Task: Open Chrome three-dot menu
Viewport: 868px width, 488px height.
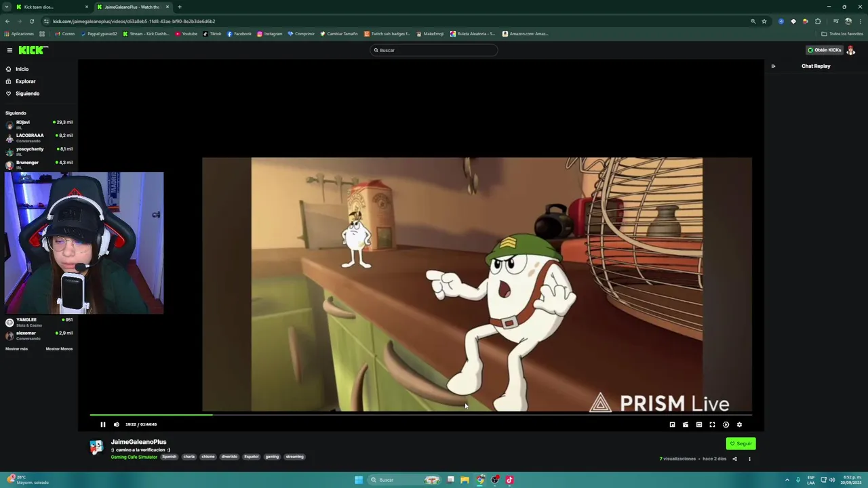Action: coord(860,21)
